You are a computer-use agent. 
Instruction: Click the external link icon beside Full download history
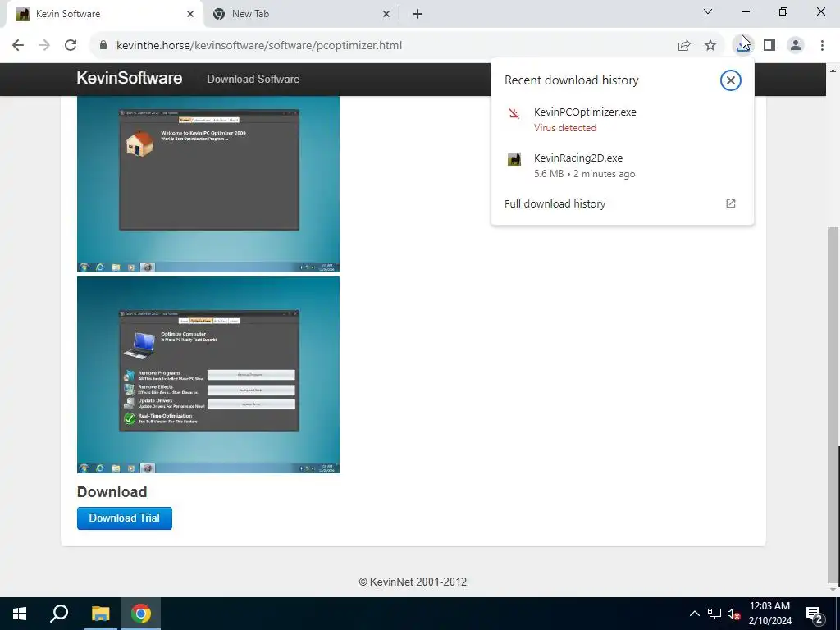730,203
